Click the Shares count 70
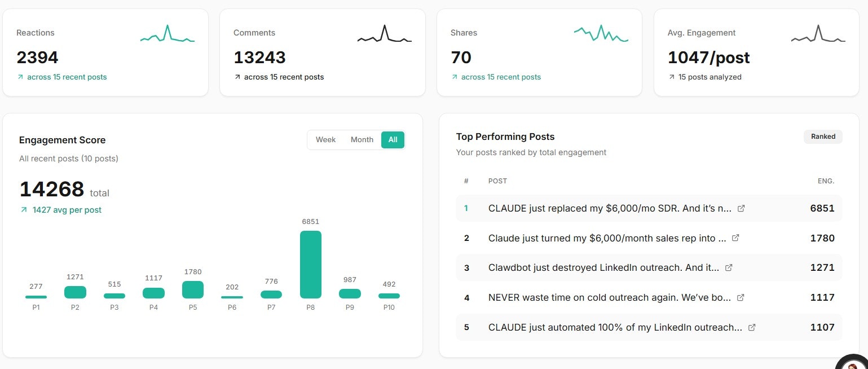This screenshot has height=369, width=868. 461,58
